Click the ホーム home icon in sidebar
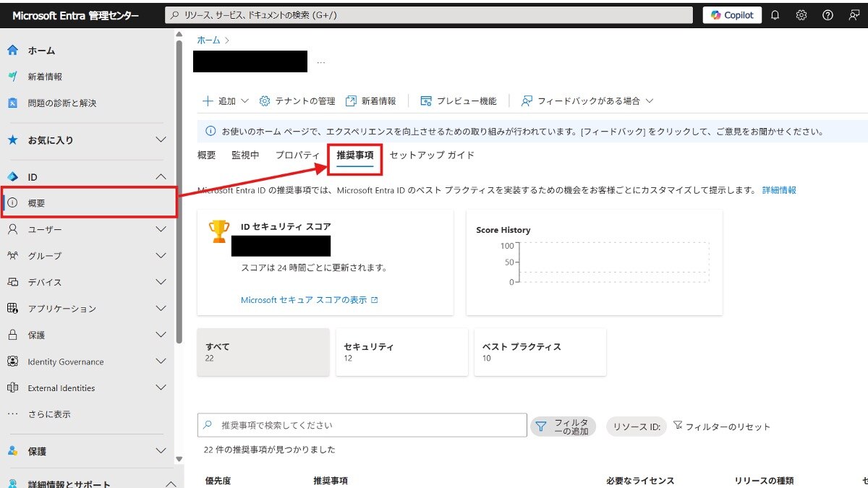The image size is (868, 488). (x=12, y=51)
